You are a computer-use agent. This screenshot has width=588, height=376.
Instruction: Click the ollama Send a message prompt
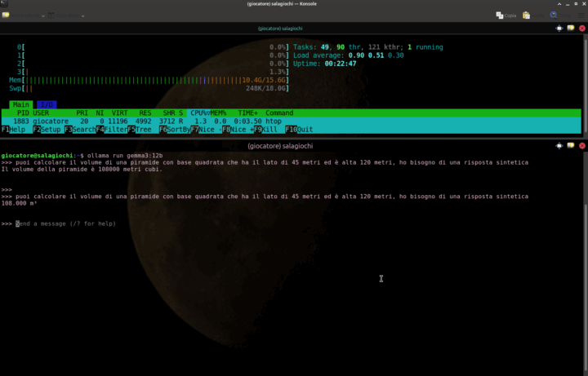65,223
